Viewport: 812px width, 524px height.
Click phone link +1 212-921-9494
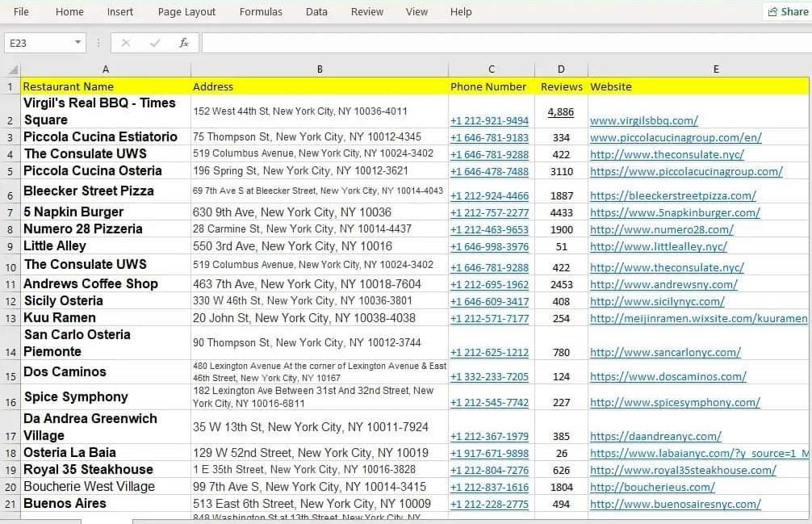[x=489, y=121]
